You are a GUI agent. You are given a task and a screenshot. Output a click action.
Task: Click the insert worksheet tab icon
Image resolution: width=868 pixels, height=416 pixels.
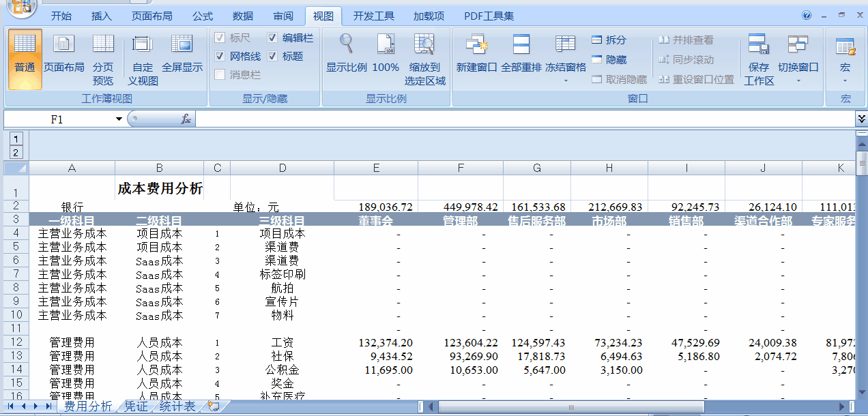click(x=213, y=406)
